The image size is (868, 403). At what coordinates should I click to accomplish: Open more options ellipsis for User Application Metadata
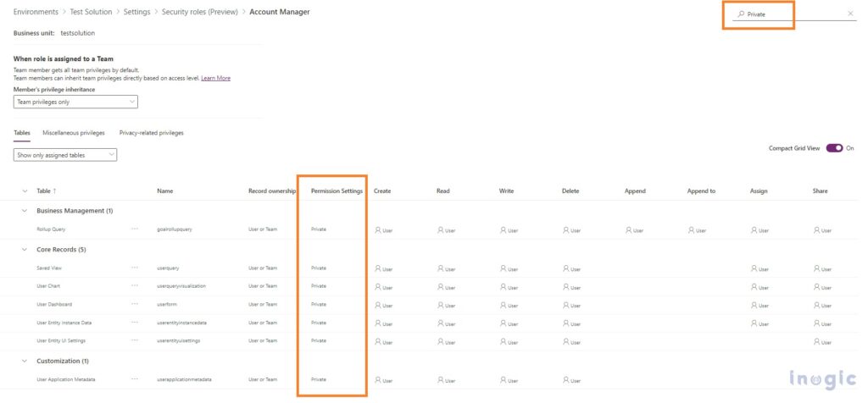(x=135, y=379)
